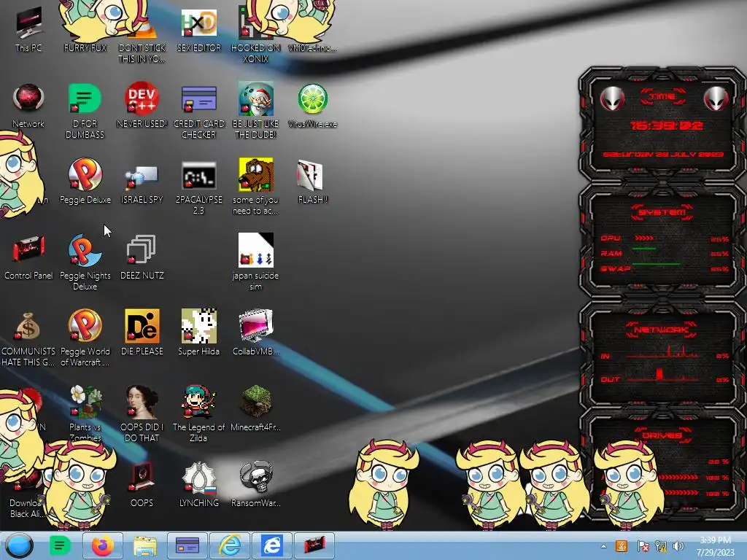Open Firefox from the taskbar
The height and width of the screenshot is (560, 747).
coord(102,545)
